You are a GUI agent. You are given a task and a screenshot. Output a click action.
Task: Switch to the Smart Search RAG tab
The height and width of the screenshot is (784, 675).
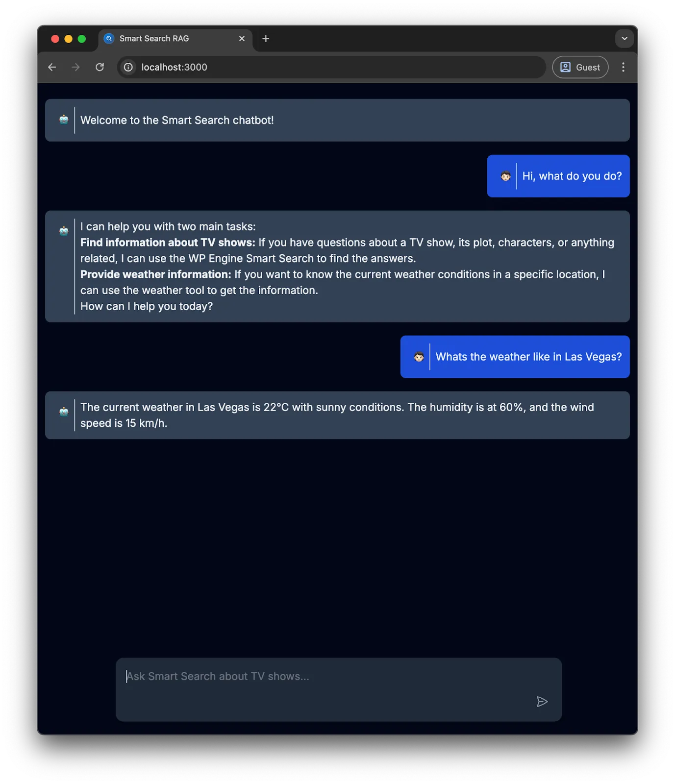click(162, 38)
